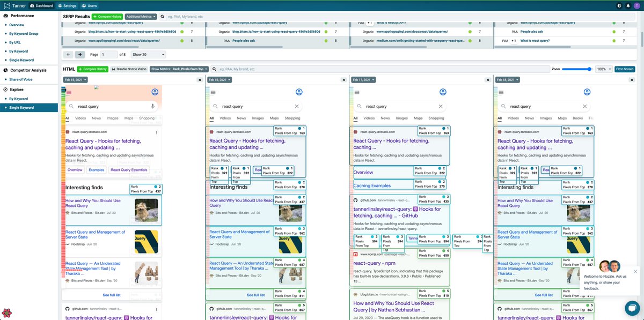
Task: Open the chat bubble widget
Action: click(x=633, y=309)
